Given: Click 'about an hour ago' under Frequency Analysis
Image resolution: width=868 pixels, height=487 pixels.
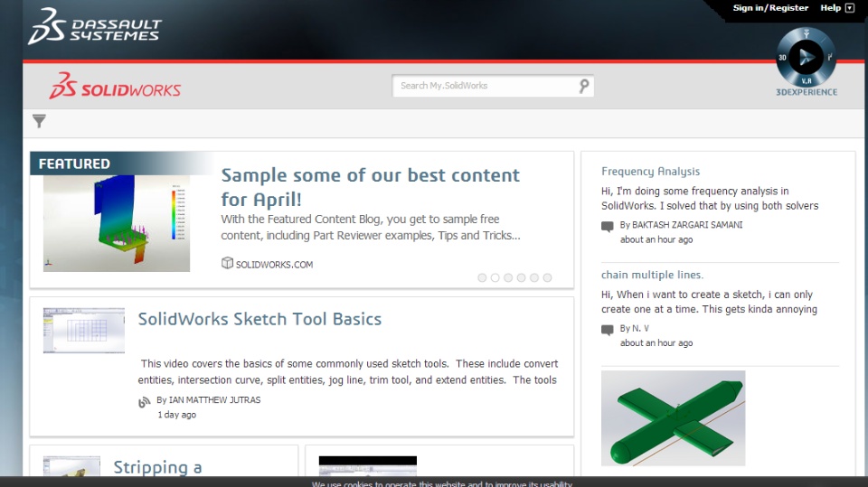Looking at the screenshot, I should pyautogui.click(x=656, y=239).
